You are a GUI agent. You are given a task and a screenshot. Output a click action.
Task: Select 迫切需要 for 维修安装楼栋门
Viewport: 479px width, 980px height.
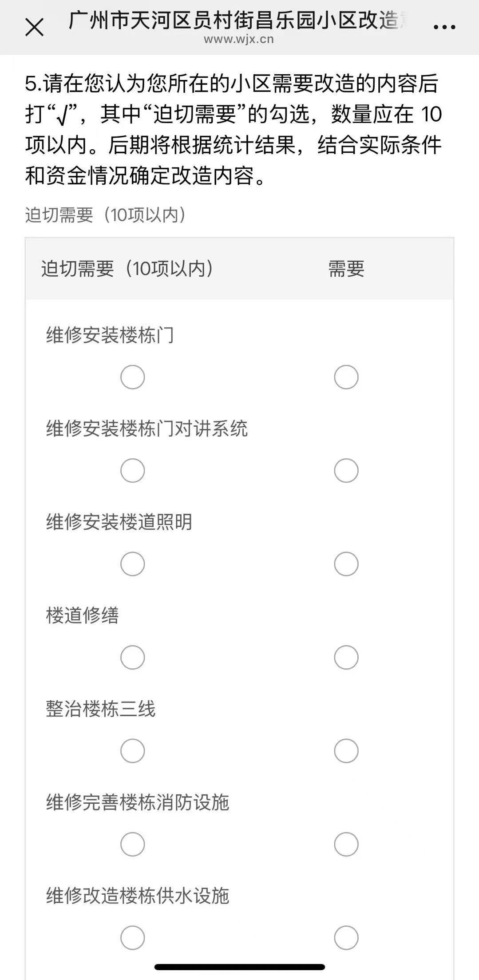coord(133,377)
